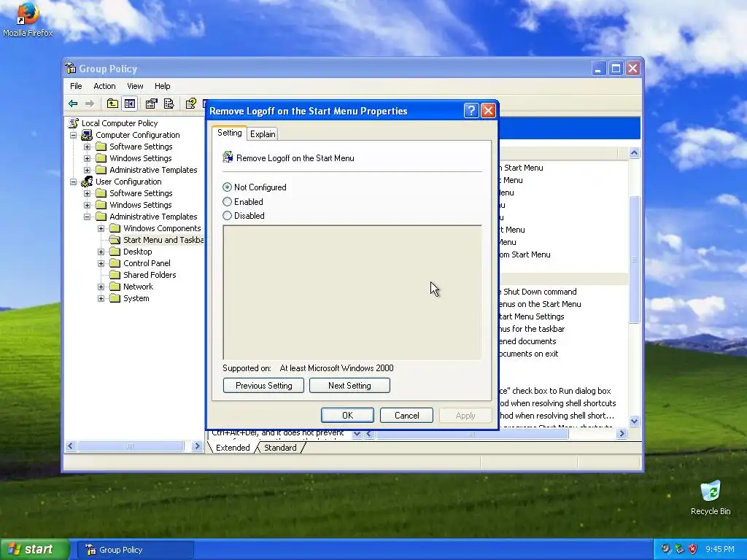Viewport: 747px width, 560px height.
Task: Click the Network folder icon in tree
Action: pos(115,287)
